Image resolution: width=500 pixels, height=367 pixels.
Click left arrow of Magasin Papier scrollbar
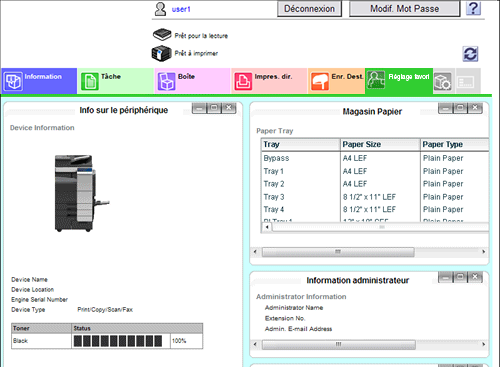255,252
